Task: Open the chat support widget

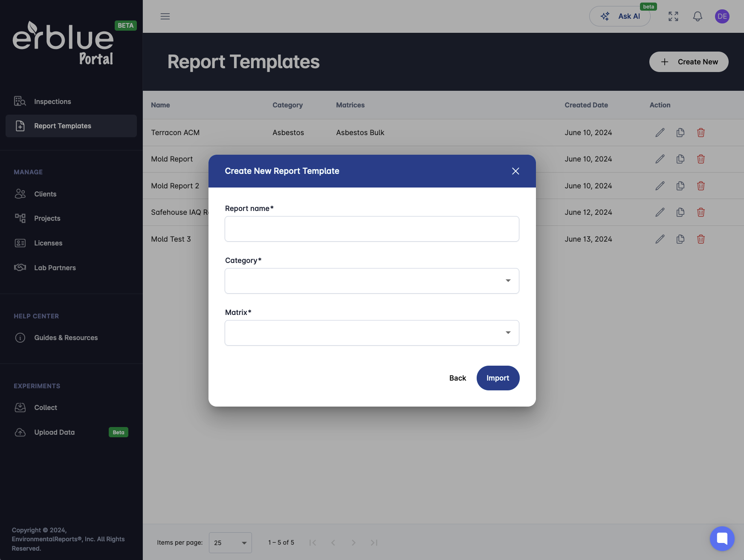Action: click(722, 539)
